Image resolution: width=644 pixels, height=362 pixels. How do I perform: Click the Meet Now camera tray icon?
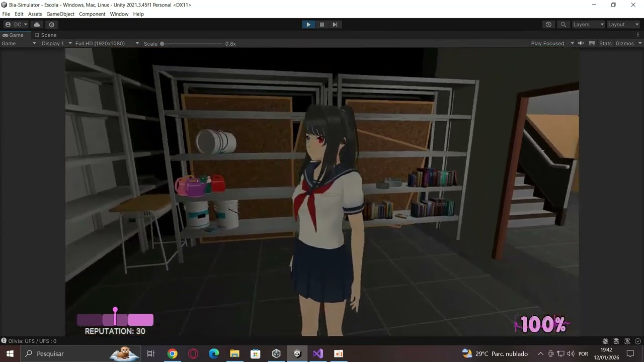coord(551,353)
